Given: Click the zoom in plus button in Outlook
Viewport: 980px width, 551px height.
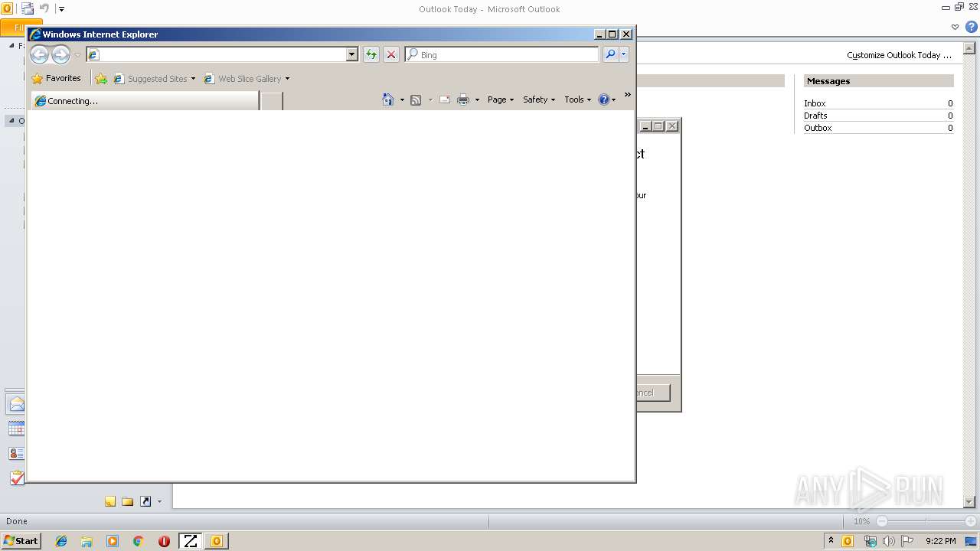Looking at the screenshot, I should [x=970, y=521].
